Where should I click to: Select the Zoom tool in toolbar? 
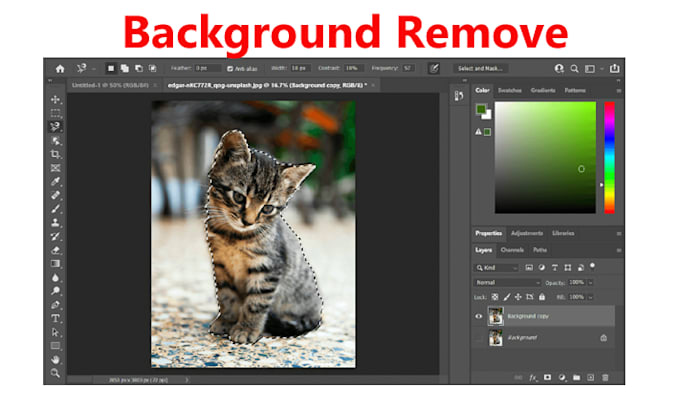[55, 373]
